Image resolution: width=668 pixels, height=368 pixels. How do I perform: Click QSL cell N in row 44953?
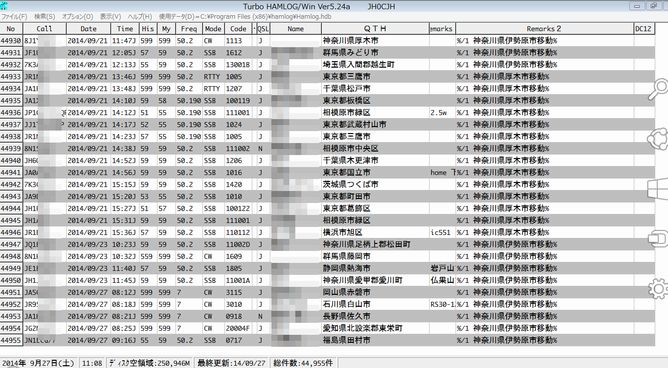(x=260, y=316)
